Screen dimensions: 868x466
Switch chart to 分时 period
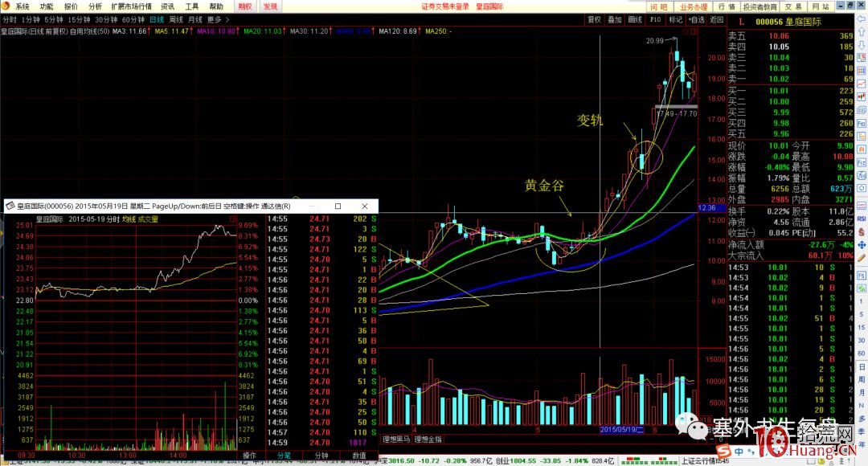[10, 19]
